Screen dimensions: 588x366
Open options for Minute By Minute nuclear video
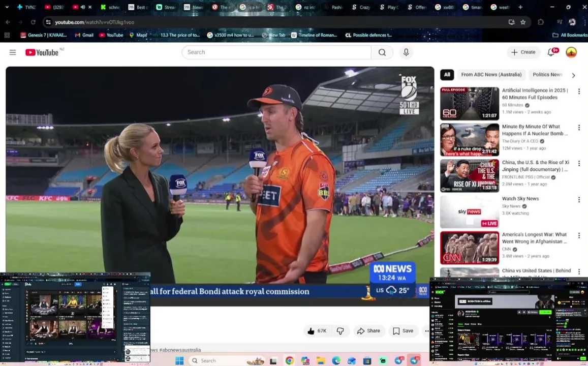pyautogui.click(x=579, y=128)
